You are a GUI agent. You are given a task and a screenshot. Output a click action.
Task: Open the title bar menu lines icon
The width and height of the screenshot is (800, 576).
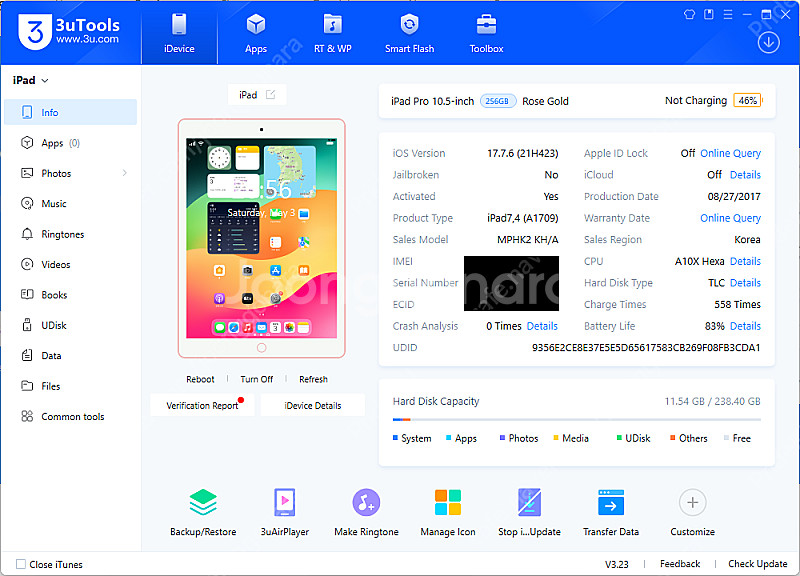pos(728,14)
